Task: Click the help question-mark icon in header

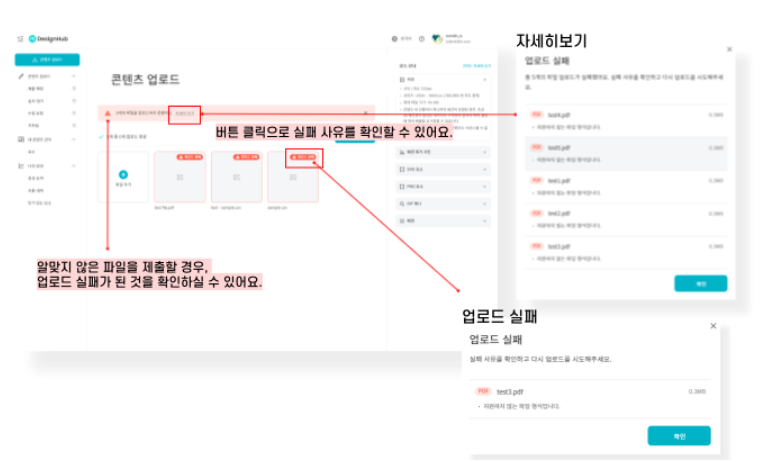Action: click(x=422, y=39)
